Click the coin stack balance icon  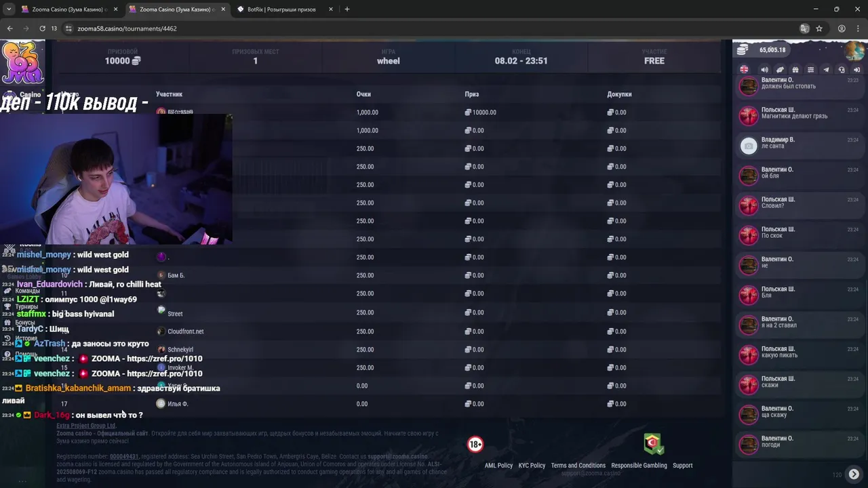pyautogui.click(x=743, y=49)
